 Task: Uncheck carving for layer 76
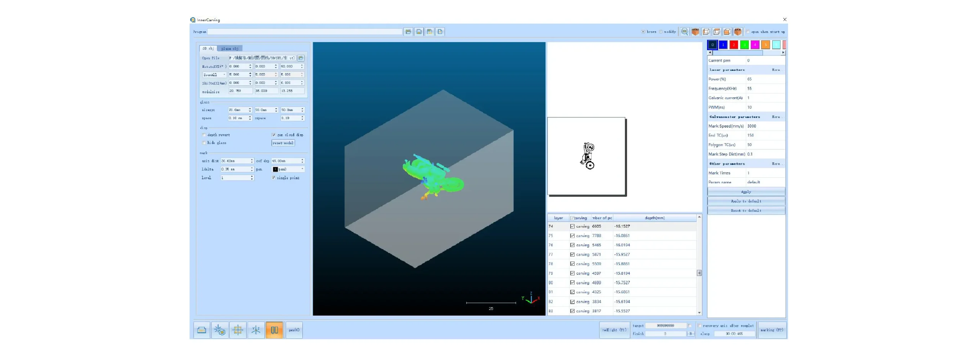(x=572, y=245)
